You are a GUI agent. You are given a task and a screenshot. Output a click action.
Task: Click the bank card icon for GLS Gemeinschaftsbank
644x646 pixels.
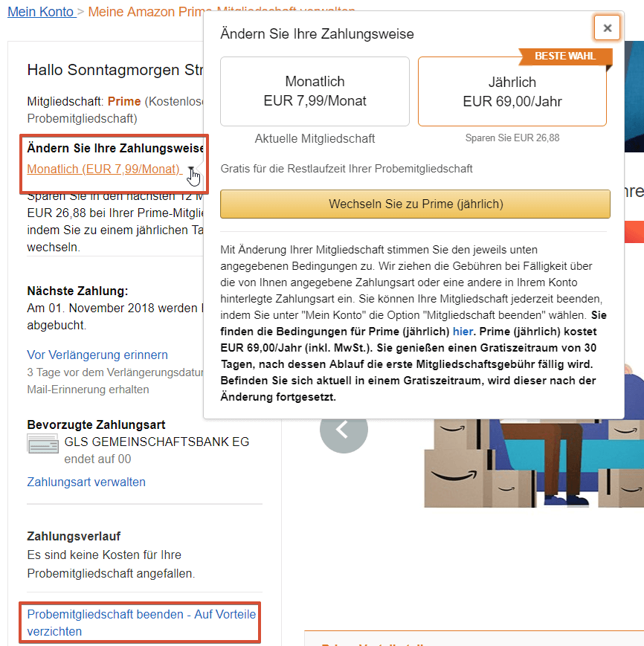click(x=43, y=444)
